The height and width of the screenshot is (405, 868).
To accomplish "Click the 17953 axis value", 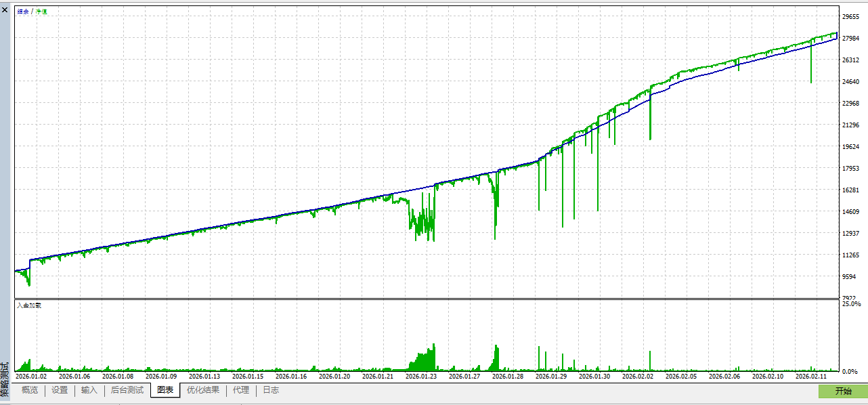I will click(x=850, y=169).
